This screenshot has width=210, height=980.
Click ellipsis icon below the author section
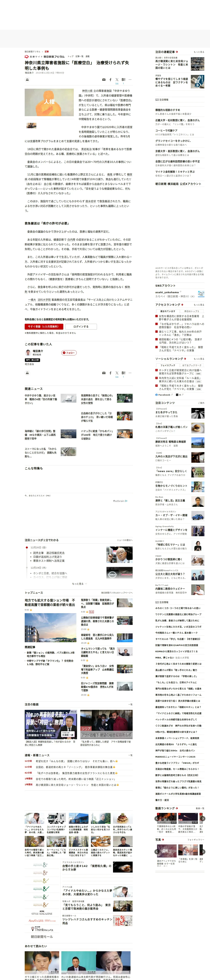coord(130,373)
